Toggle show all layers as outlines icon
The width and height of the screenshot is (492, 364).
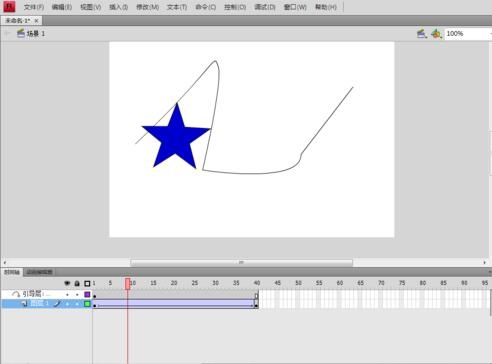coord(87,283)
